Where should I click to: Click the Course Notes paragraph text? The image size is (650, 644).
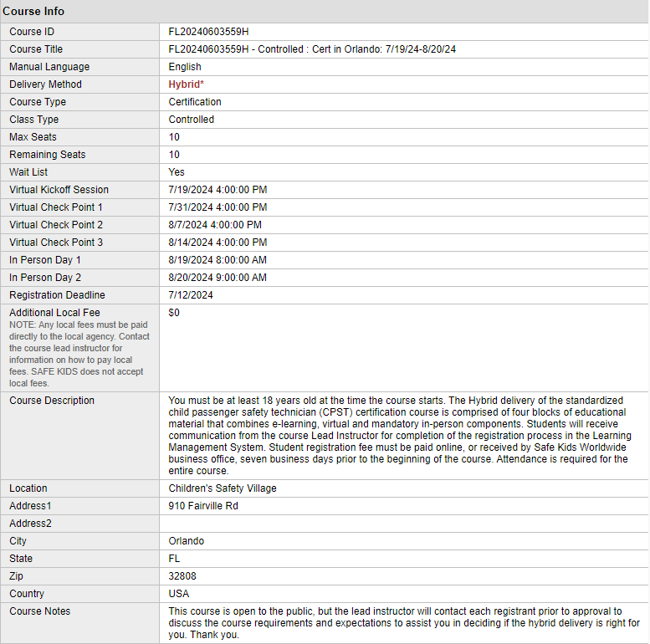404,623
